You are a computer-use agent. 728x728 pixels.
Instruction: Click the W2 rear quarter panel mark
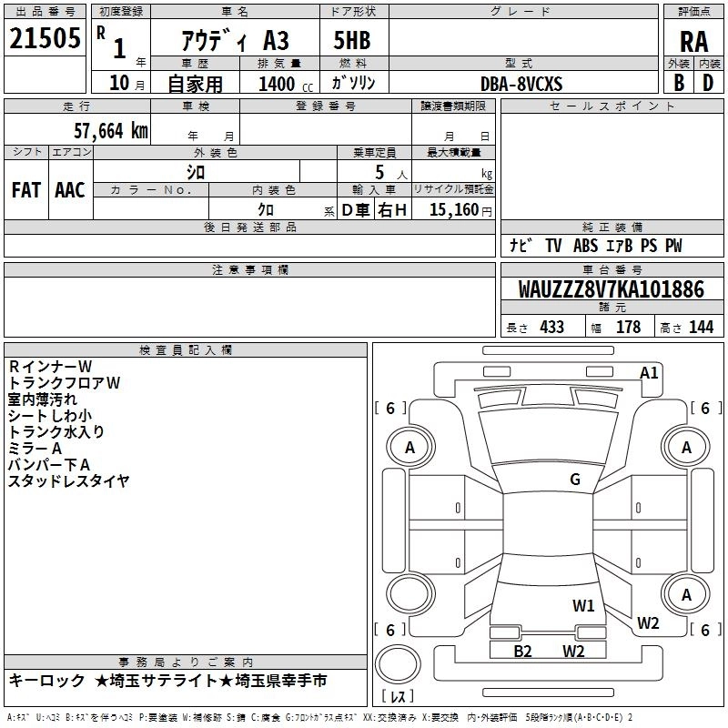point(648,622)
